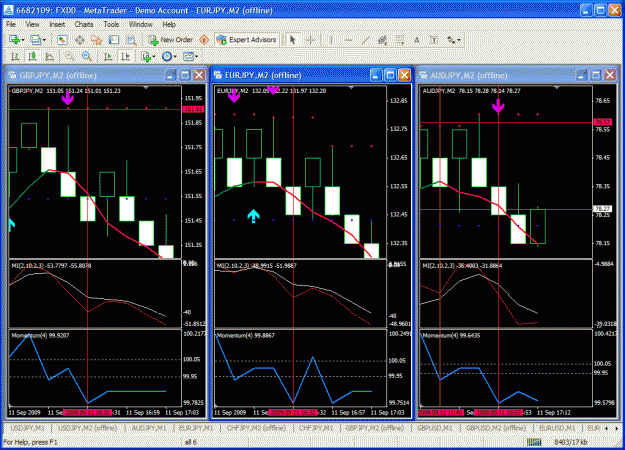
Task: Select the Text 'A' tool
Action: (x=417, y=40)
